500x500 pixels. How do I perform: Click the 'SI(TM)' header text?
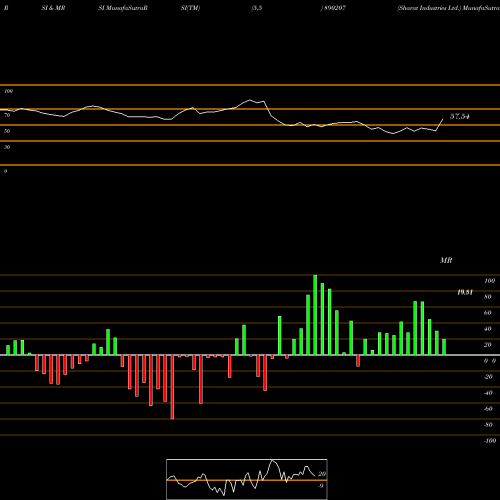(190, 8)
